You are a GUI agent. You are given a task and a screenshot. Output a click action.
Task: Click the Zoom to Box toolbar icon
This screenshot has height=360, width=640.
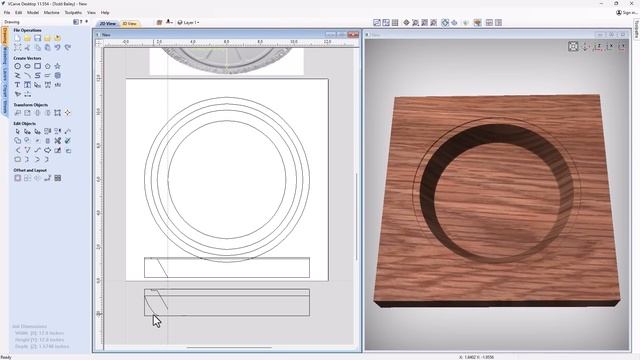coord(415,23)
